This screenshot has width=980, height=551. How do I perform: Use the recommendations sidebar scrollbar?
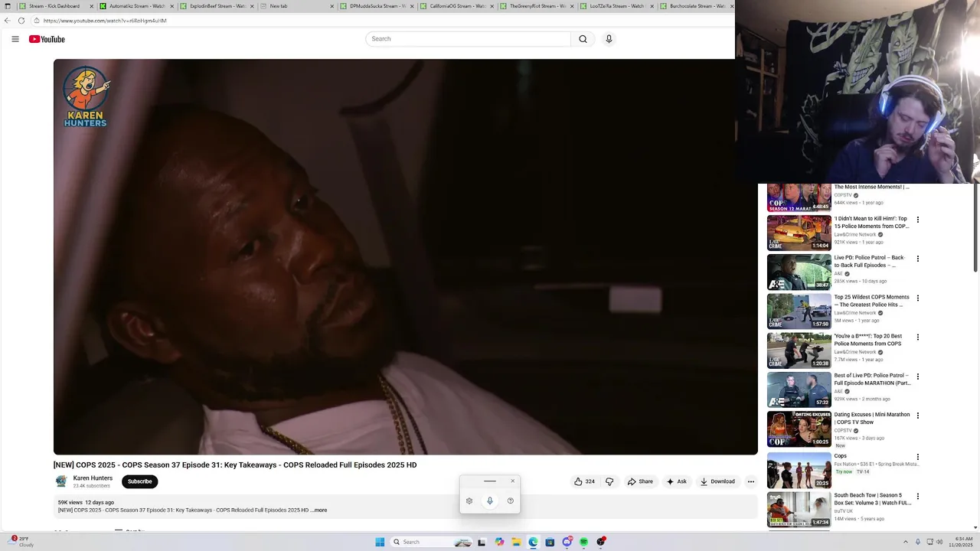[975, 227]
